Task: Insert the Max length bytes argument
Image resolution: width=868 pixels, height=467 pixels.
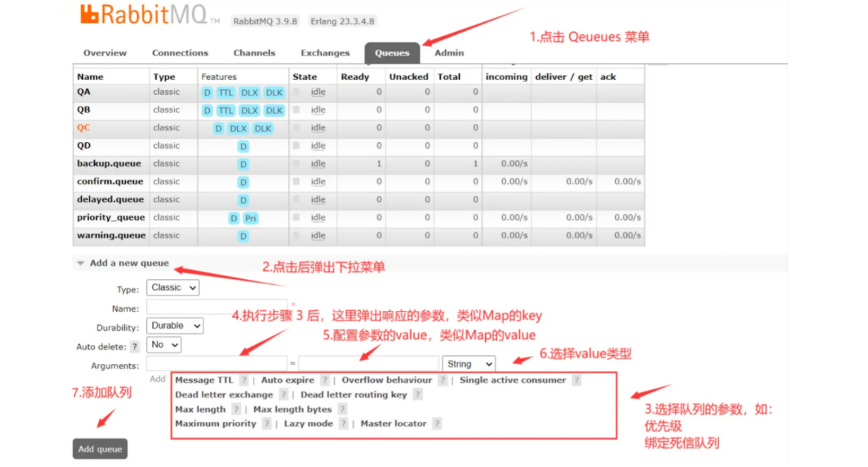Action: point(292,409)
